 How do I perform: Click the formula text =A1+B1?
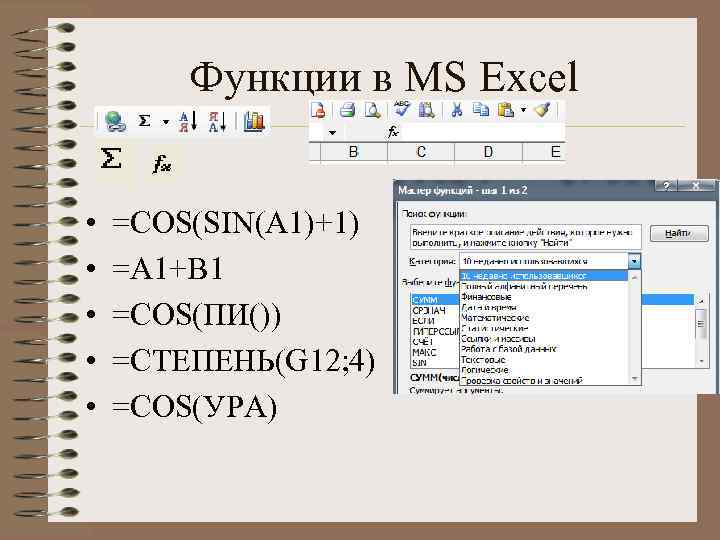click(x=167, y=269)
